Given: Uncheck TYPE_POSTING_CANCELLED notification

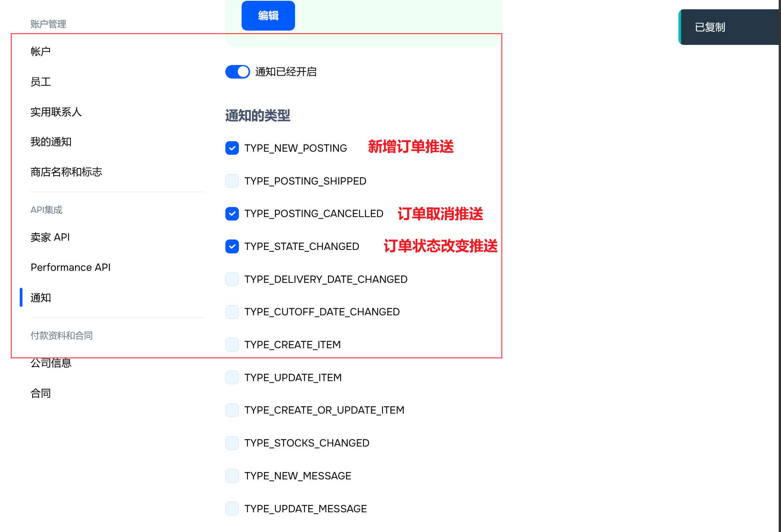Looking at the screenshot, I should click(232, 214).
